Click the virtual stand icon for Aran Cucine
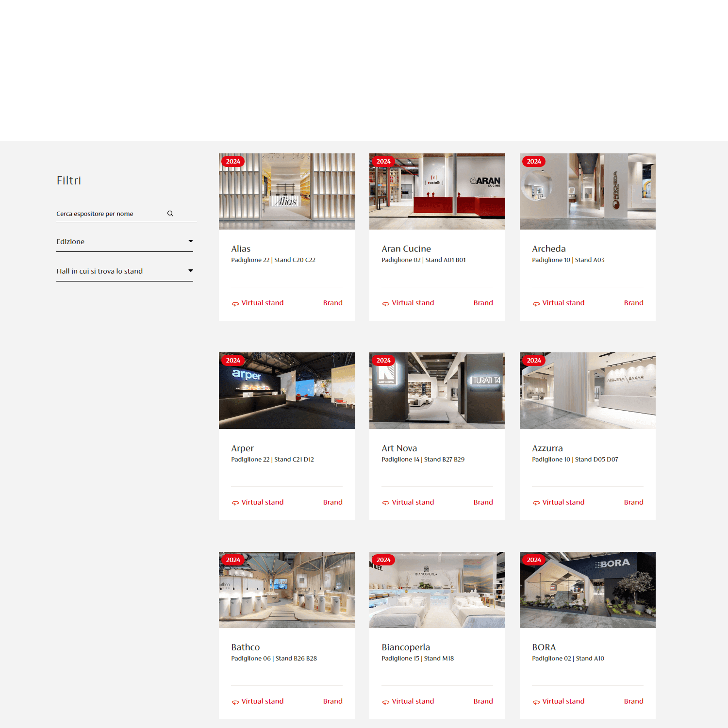Screen dimensions: 728x728 pyautogui.click(x=385, y=304)
